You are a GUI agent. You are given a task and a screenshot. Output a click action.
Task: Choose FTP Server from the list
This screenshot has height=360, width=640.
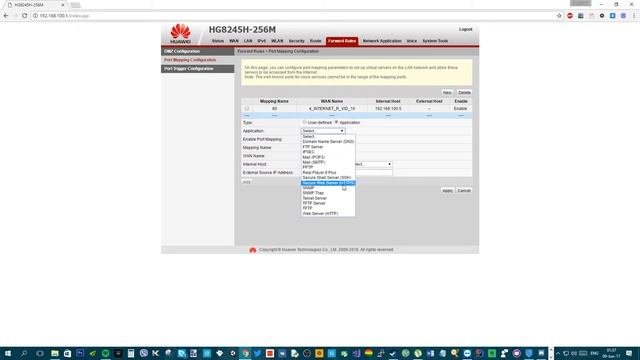pyautogui.click(x=328, y=147)
